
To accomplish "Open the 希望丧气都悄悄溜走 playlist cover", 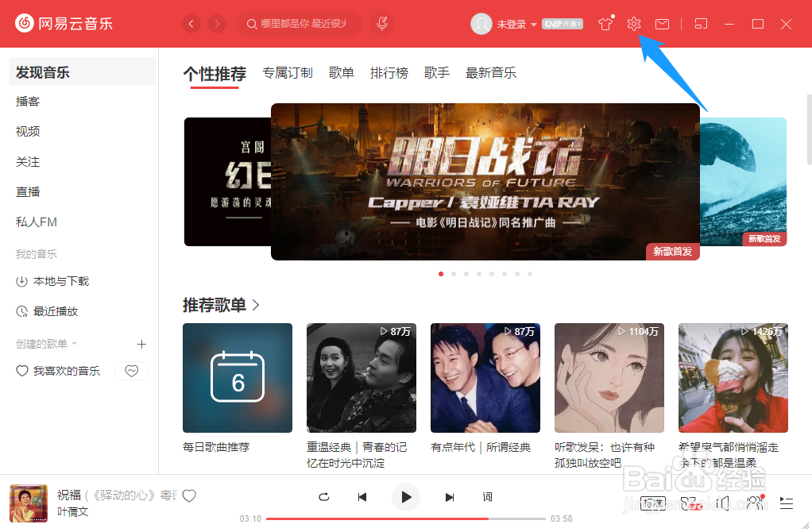I will tap(733, 378).
